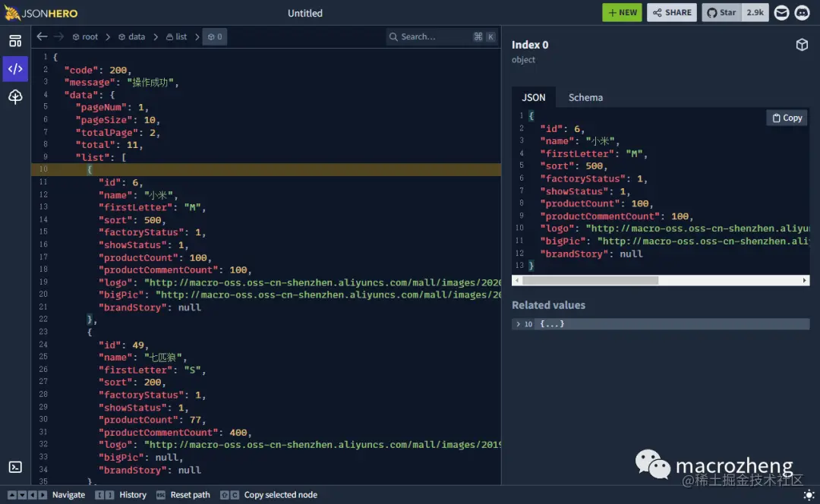Focus the Search field

pos(441,36)
